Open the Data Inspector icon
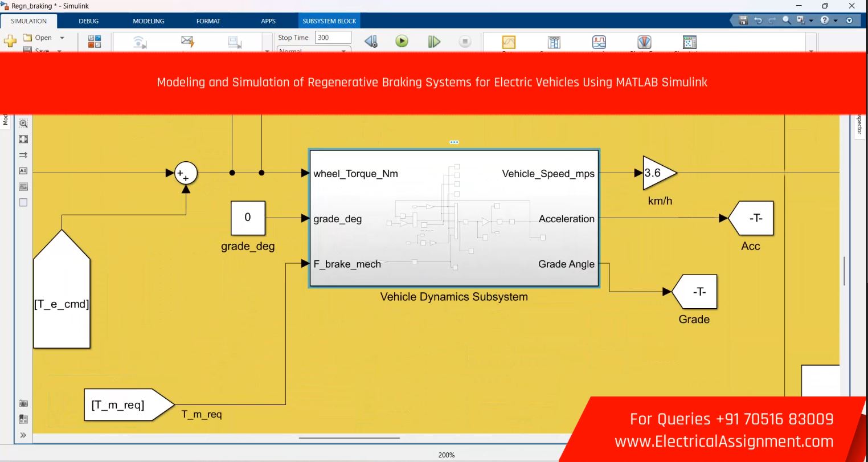868x462 pixels. 509,42
